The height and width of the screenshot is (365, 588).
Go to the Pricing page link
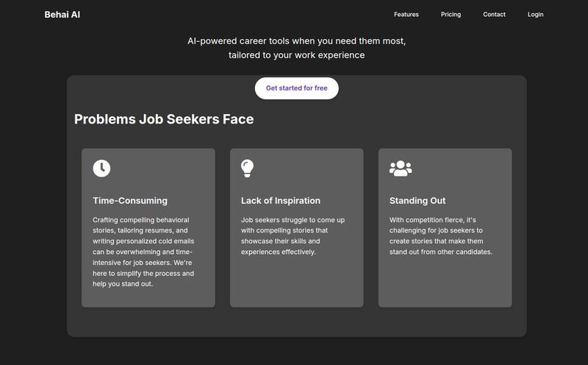click(451, 14)
